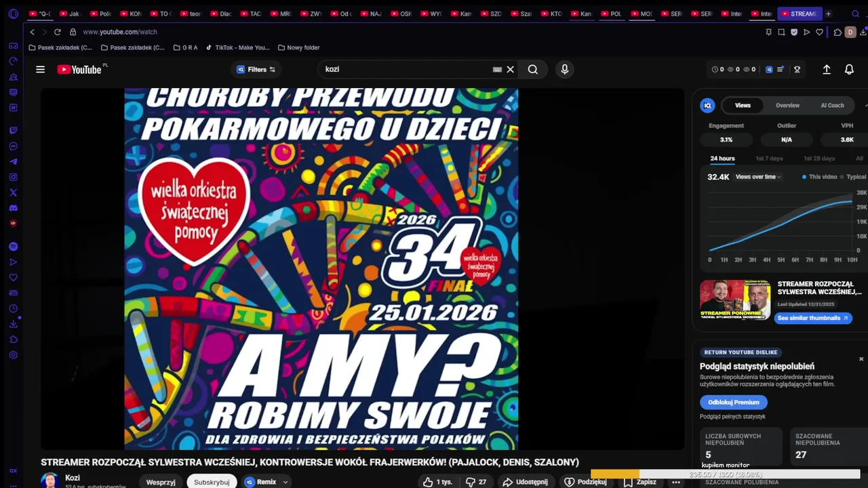Click Odblokuj Premium button
Viewport: 868px width, 488px height.
(734, 402)
